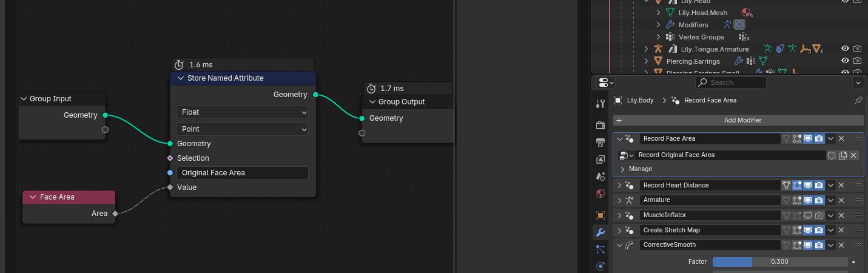Switch to the Object properties tab
This screenshot has height=273, width=868.
click(601, 215)
